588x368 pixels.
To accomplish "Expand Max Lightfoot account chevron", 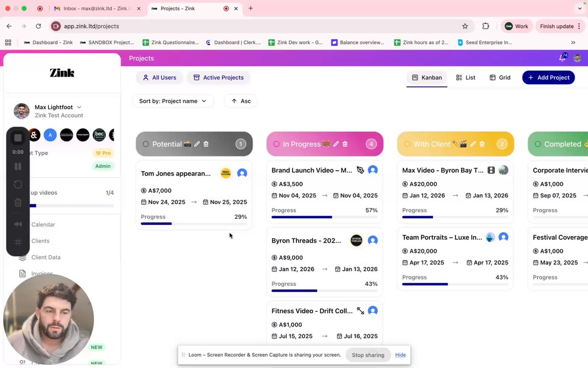I will click(x=79, y=107).
